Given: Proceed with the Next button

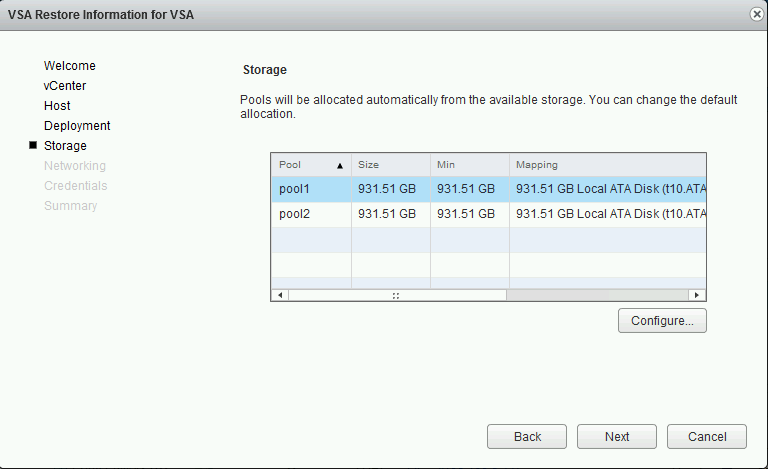Looking at the screenshot, I should point(617,437).
